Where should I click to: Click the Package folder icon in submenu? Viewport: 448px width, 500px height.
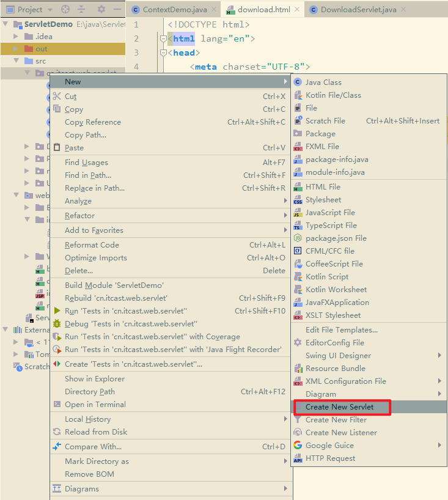[x=298, y=133]
